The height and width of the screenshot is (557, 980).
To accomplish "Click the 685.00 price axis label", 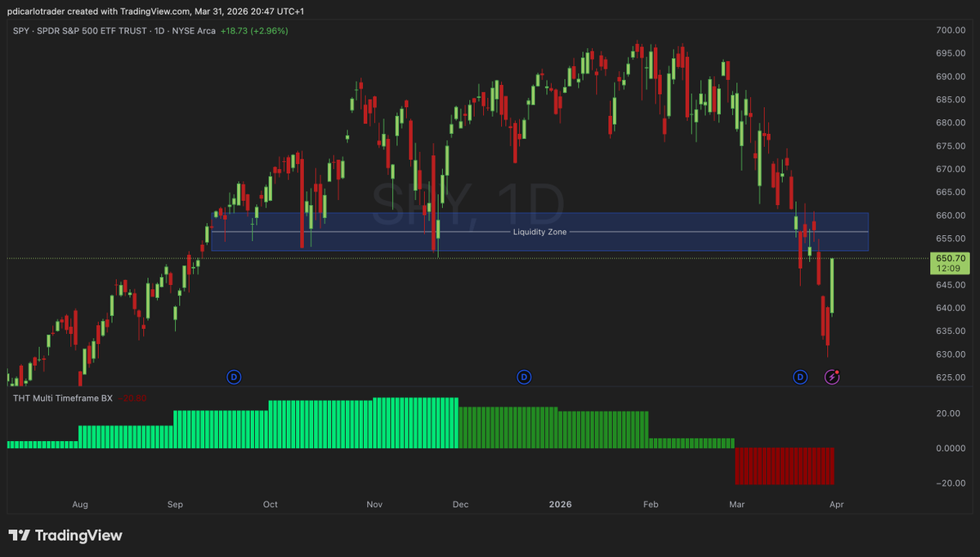I will click(x=950, y=100).
